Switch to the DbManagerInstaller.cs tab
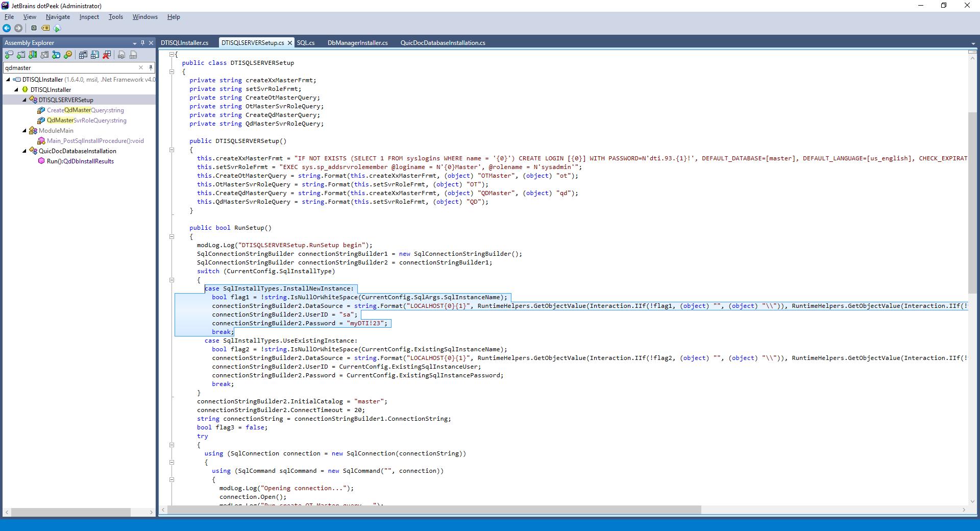This screenshot has width=980, height=531. (357, 43)
